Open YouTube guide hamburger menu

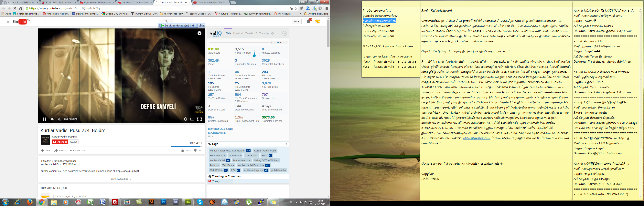(8, 22)
